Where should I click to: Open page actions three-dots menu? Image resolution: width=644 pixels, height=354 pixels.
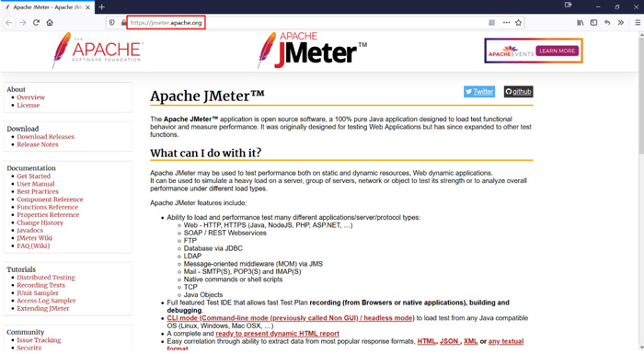coord(506,23)
